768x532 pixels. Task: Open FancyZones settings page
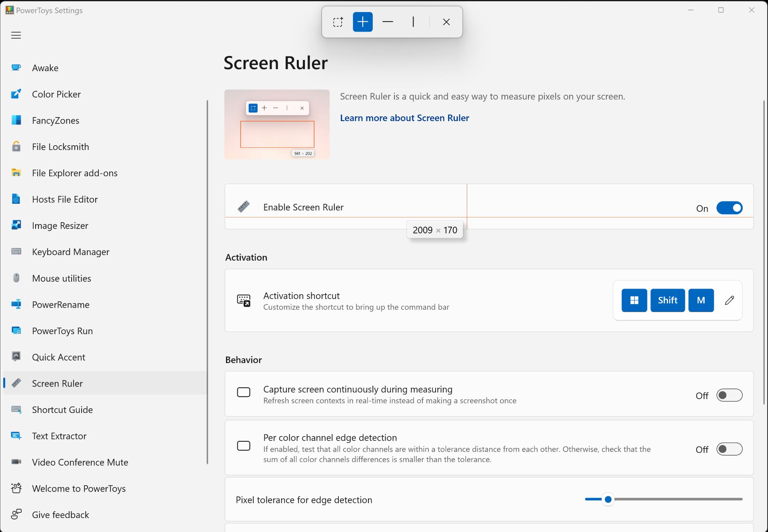click(x=56, y=121)
